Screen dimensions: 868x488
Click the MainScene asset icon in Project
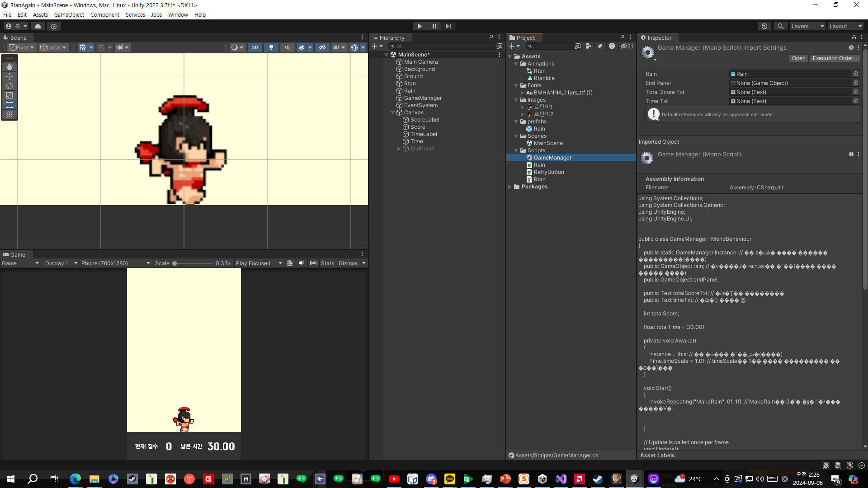point(529,143)
